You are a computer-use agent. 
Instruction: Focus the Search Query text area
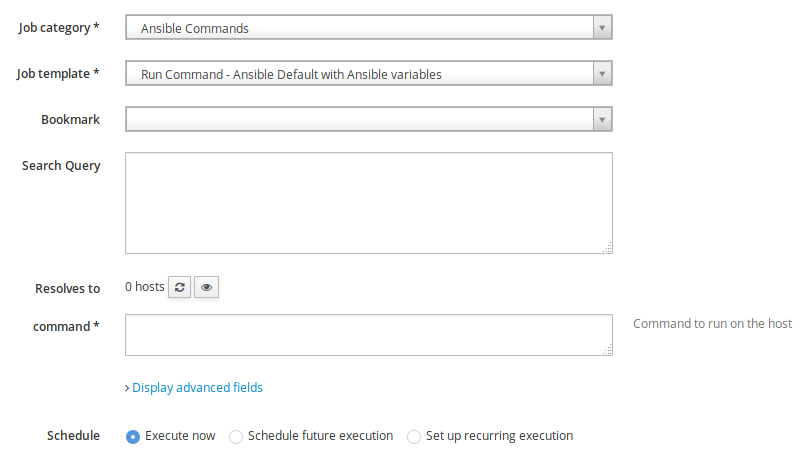pos(369,203)
